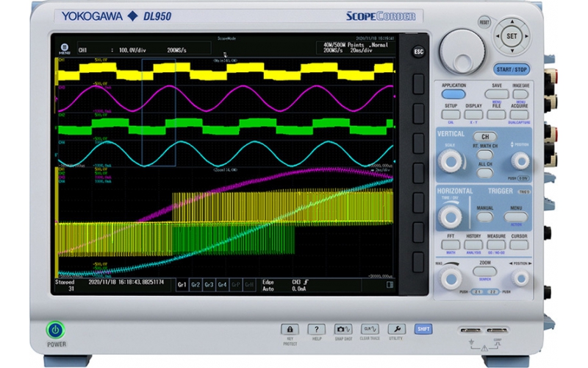Tap the '40M/500M Points' acquisition info
This screenshot has height=368, width=588.
[x=344, y=45]
